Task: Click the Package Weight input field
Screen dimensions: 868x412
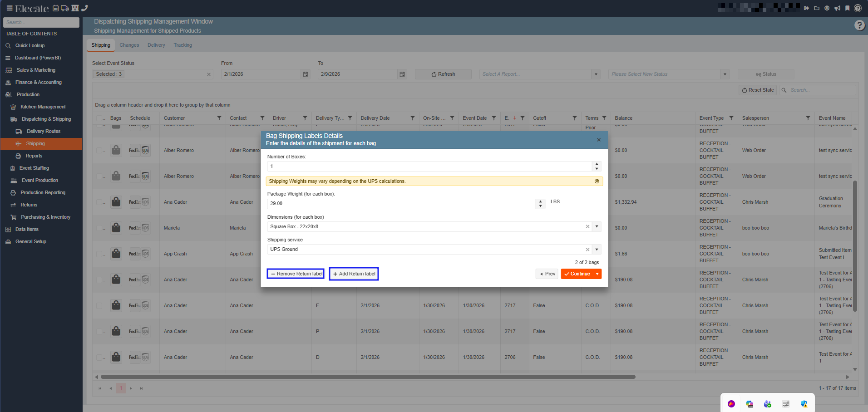Action: point(401,204)
